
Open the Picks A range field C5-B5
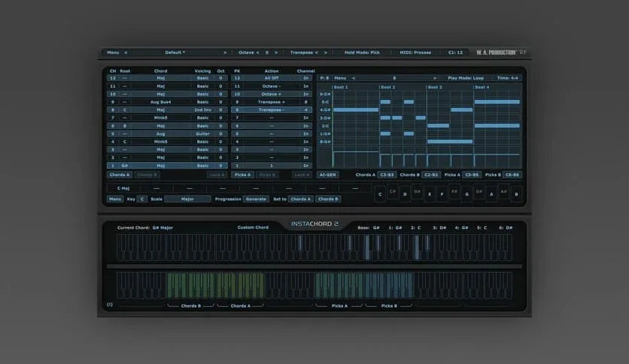[x=472, y=174]
